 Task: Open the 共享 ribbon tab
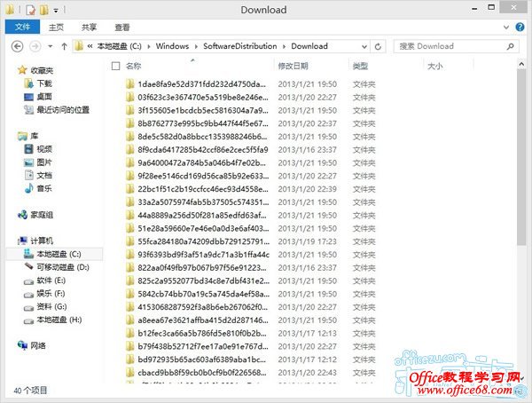point(89,28)
